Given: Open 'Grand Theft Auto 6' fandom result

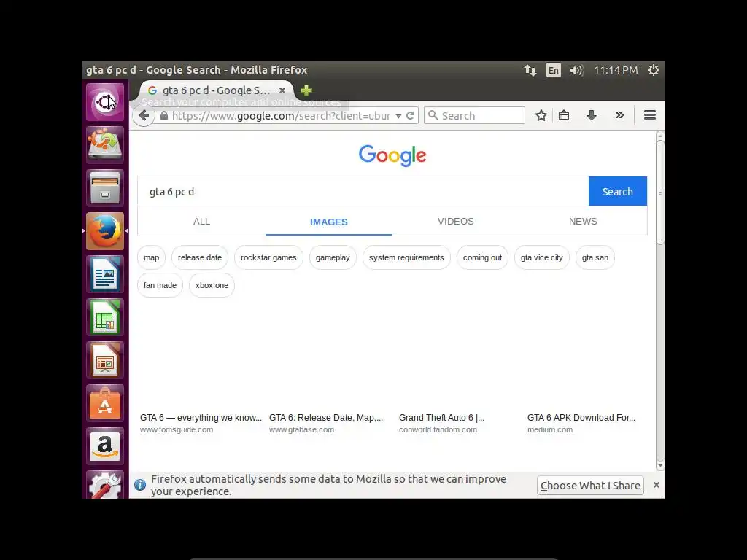Looking at the screenshot, I should click(441, 418).
